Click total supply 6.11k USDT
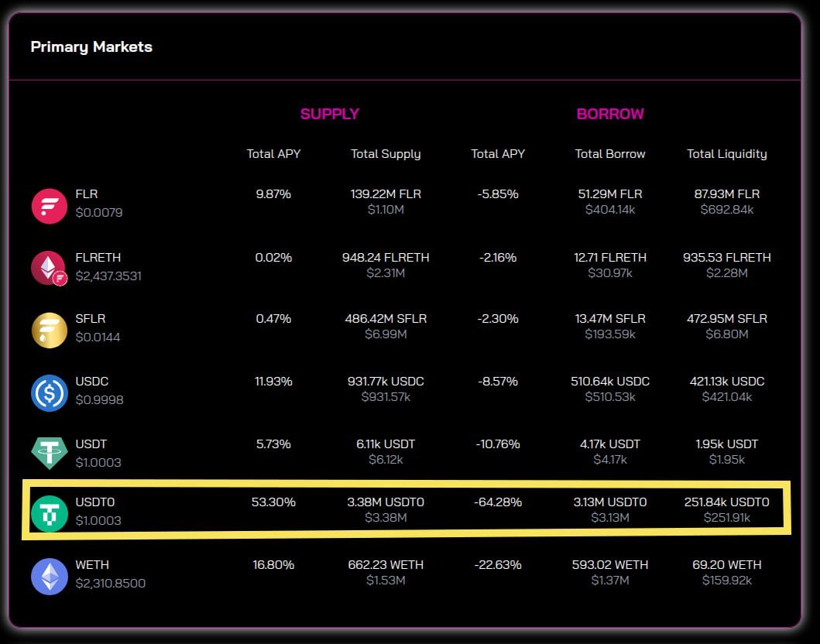Image resolution: width=820 pixels, height=644 pixels. pos(386,444)
